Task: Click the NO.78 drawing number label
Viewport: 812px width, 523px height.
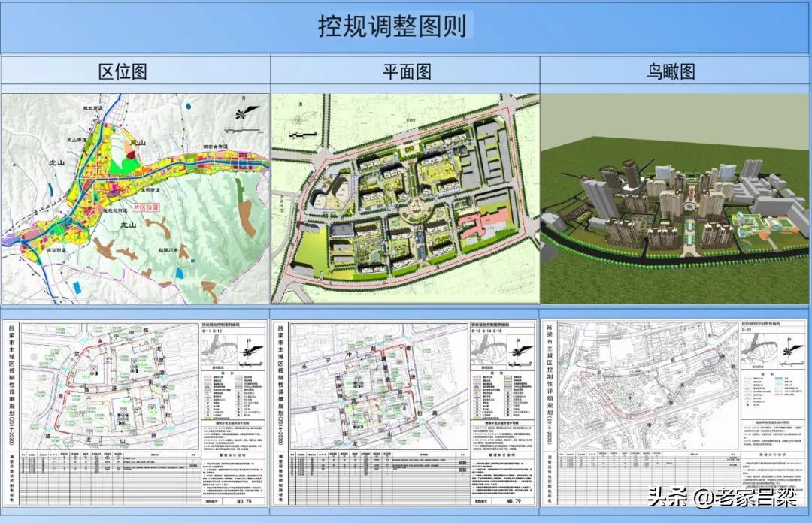Action: pos(244,501)
